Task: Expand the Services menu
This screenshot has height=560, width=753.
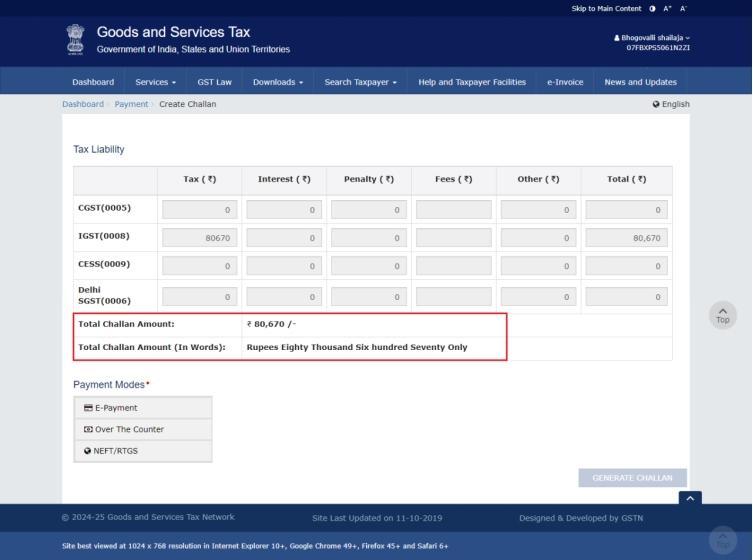Action: [x=156, y=82]
